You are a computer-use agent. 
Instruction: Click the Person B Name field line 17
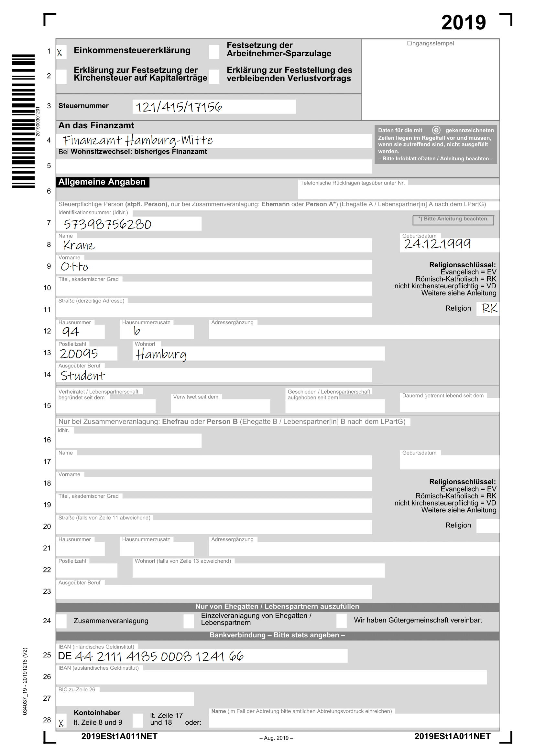coord(214,463)
